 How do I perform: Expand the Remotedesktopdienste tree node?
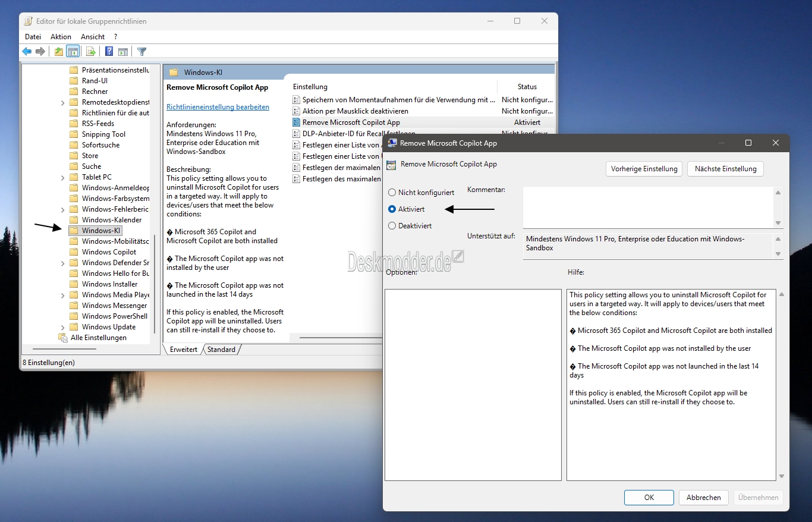pyautogui.click(x=63, y=102)
